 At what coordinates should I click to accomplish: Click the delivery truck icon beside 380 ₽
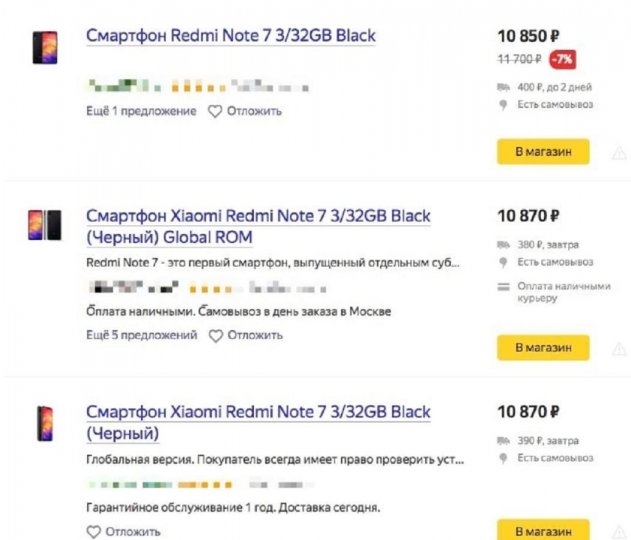coord(503,244)
